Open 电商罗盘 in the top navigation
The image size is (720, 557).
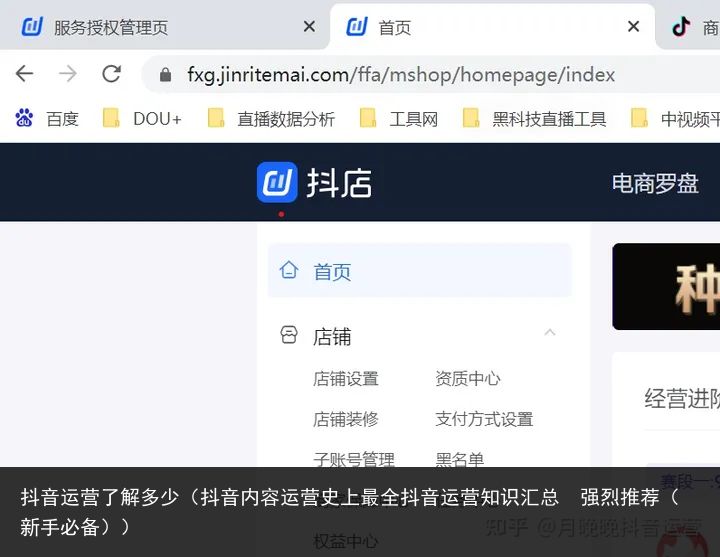click(655, 183)
